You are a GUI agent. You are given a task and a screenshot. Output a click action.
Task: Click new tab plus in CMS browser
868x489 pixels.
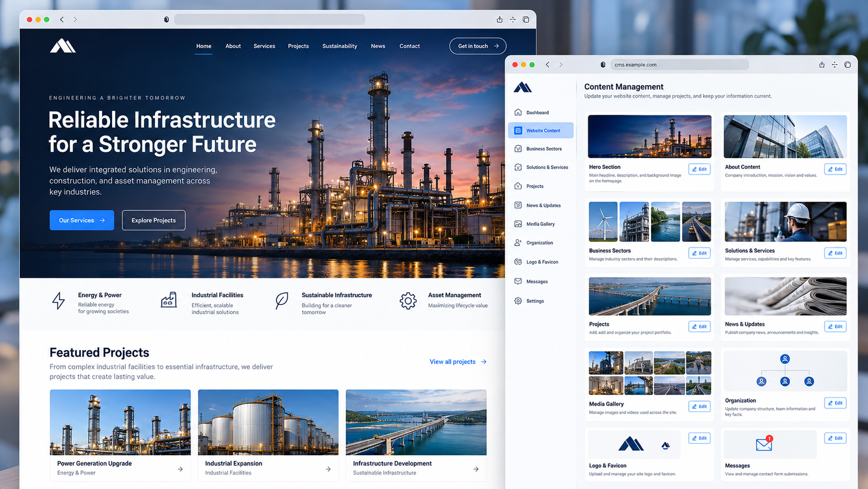[x=835, y=64]
